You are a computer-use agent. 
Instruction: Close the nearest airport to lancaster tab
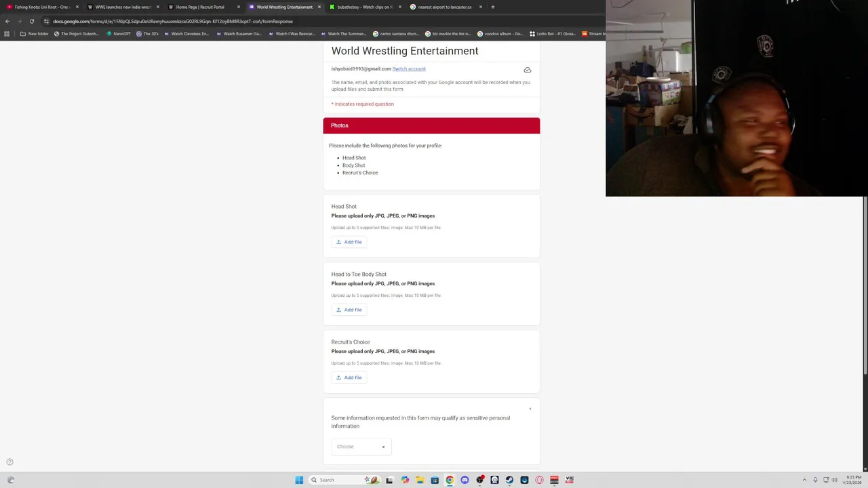point(480,7)
